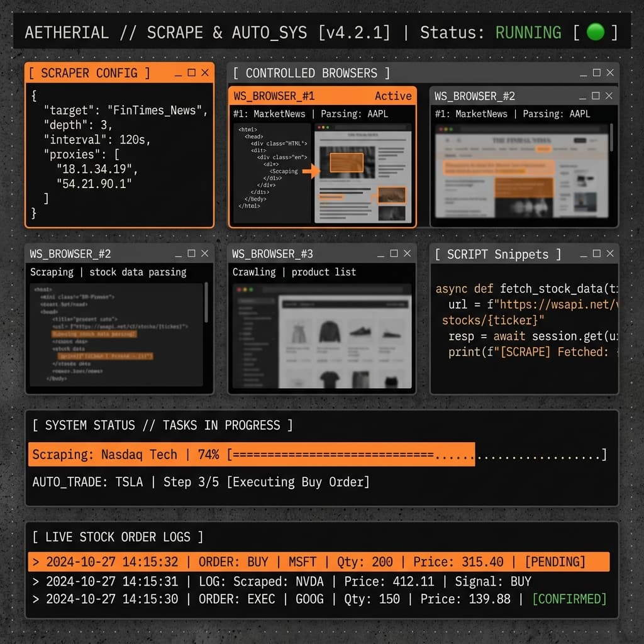The width and height of the screenshot is (644, 644).
Task: Maximize the WS_BROWSER_#2 MarketNews window
Action: pyautogui.click(x=596, y=96)
